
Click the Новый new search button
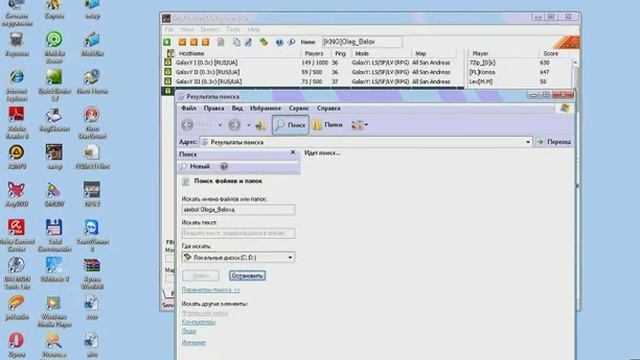click(195, 167)
